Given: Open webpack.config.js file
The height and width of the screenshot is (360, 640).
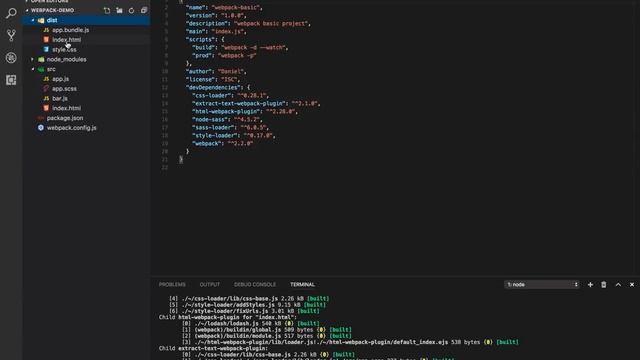Looking at the screenshot, I should coord(71,128).
